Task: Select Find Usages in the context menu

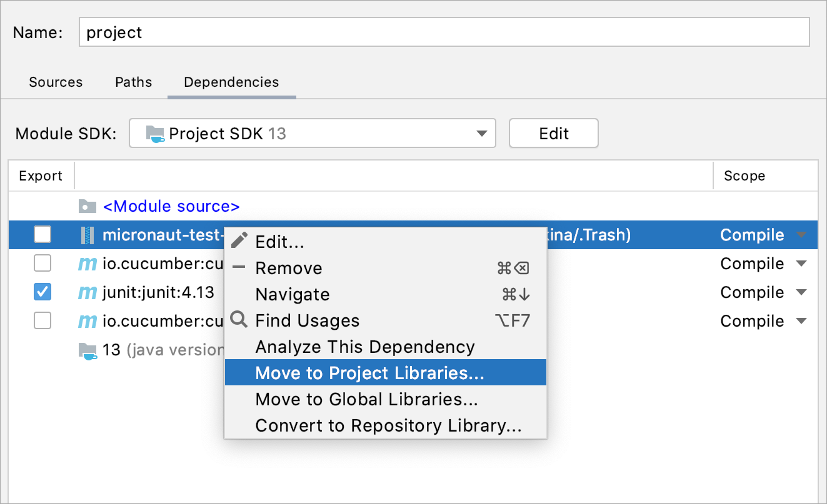Action: pyautogui.click(x=386, y=320)
